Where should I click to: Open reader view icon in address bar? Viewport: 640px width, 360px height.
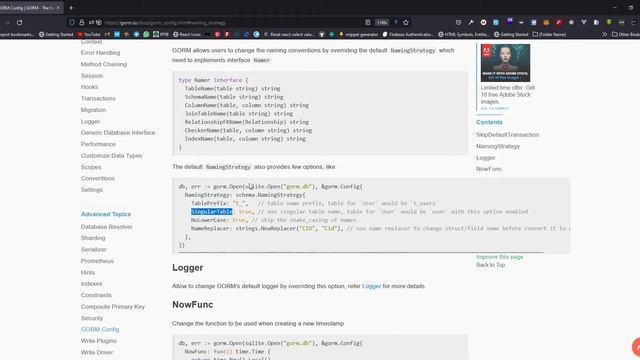368,22
